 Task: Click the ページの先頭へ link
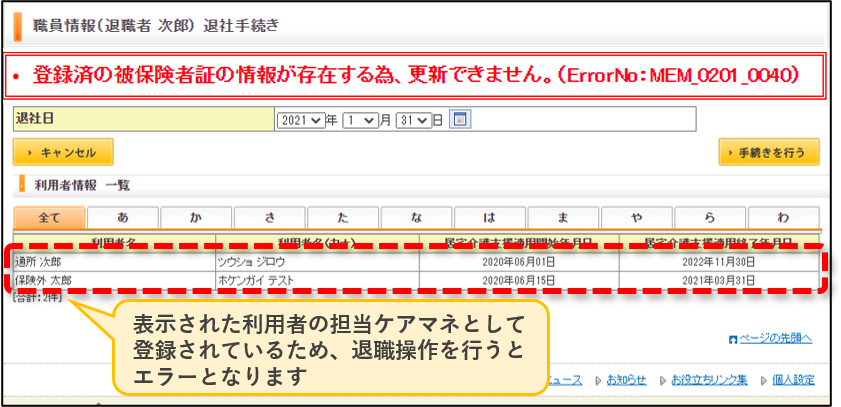776,339
